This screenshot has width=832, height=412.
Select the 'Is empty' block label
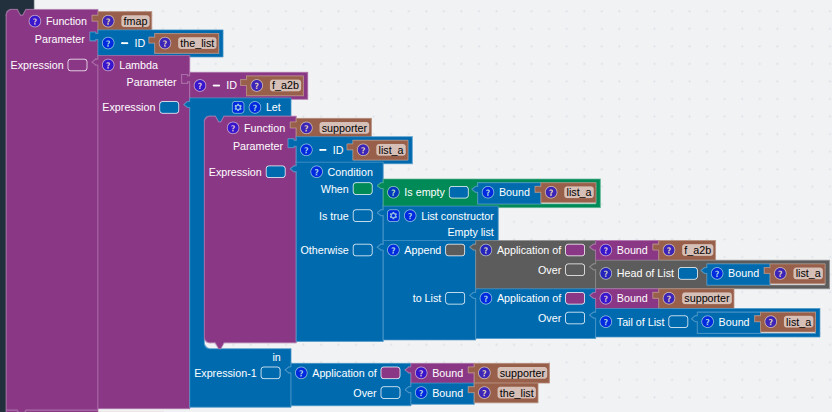pyautogui.click(x=424, y=193)
